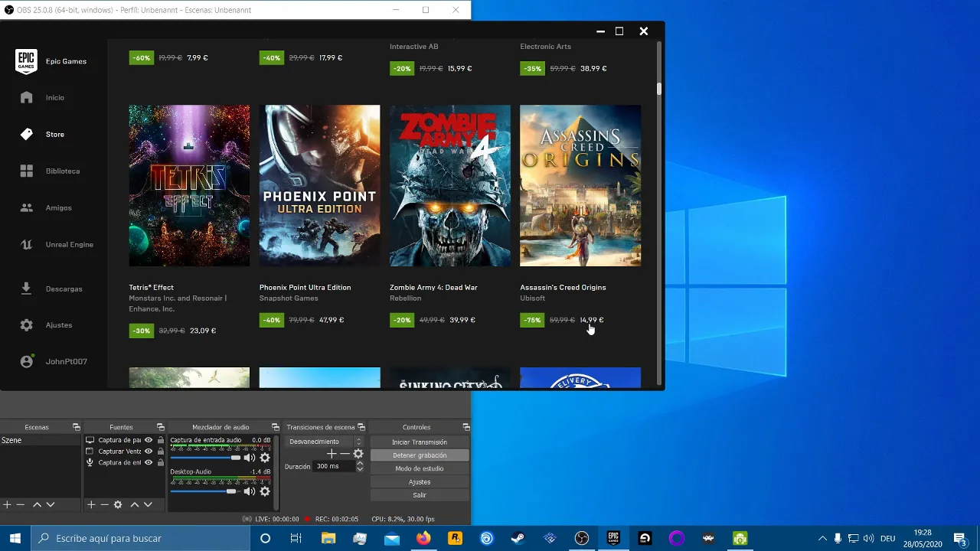Mute Desktop-Audio channel
This screenshot has height=551, width=980.
tap(249, 491)
